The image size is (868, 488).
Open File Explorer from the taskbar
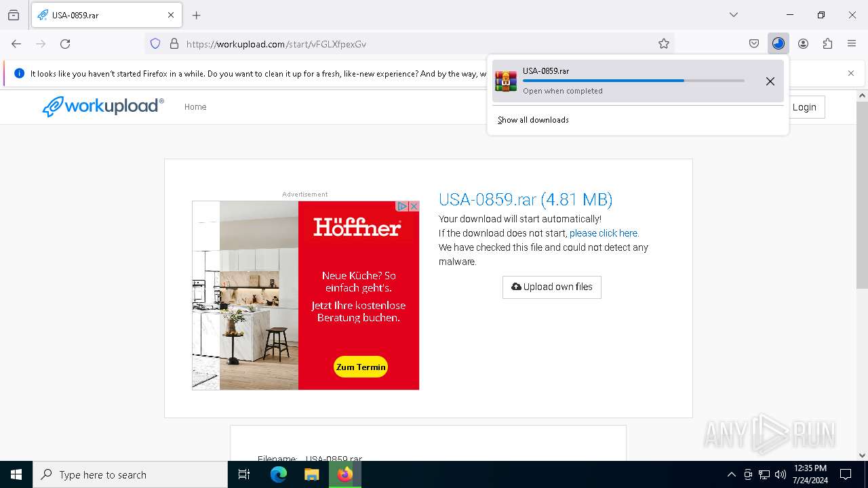[311, 474]
